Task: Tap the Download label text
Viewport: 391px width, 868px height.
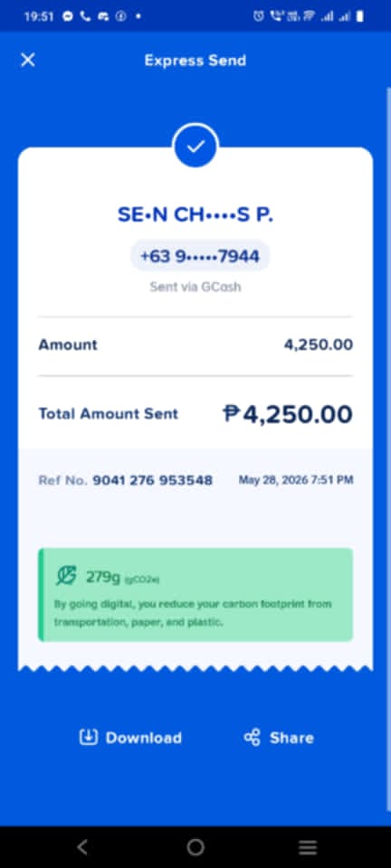Action: (x=143, y=738)
